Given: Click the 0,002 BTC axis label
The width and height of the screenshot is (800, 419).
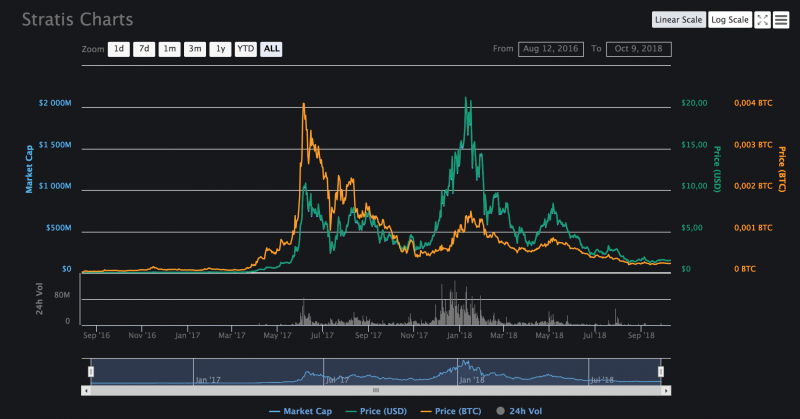Looking at the screenshot, I should coord(753,186).
